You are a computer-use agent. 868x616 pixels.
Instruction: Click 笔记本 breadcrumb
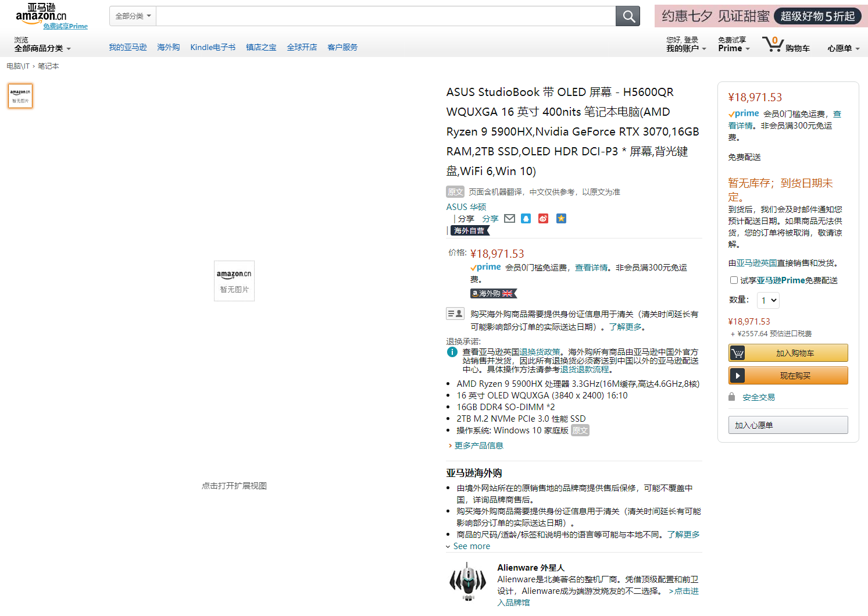[x=48, y=66]
